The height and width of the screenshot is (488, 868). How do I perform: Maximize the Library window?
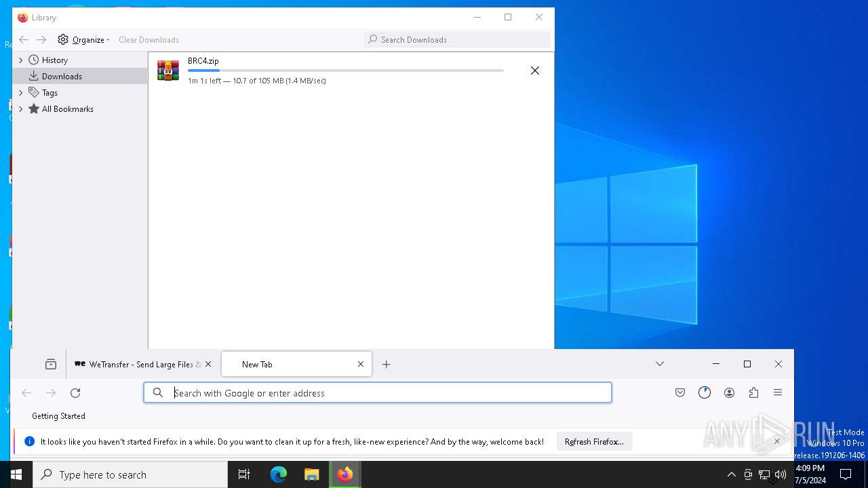pyautogui.click(x=508, y=18)
